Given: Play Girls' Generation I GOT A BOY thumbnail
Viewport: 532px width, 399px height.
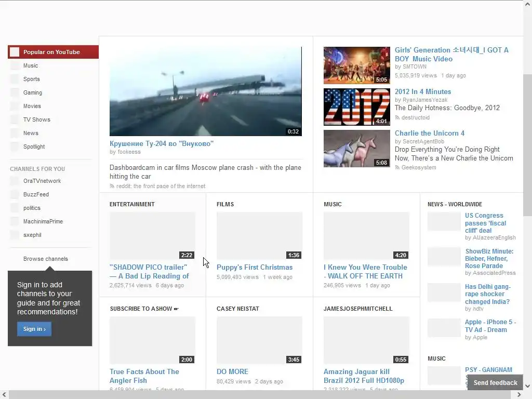Looking at the screenshot, I should tap(356, 65).
